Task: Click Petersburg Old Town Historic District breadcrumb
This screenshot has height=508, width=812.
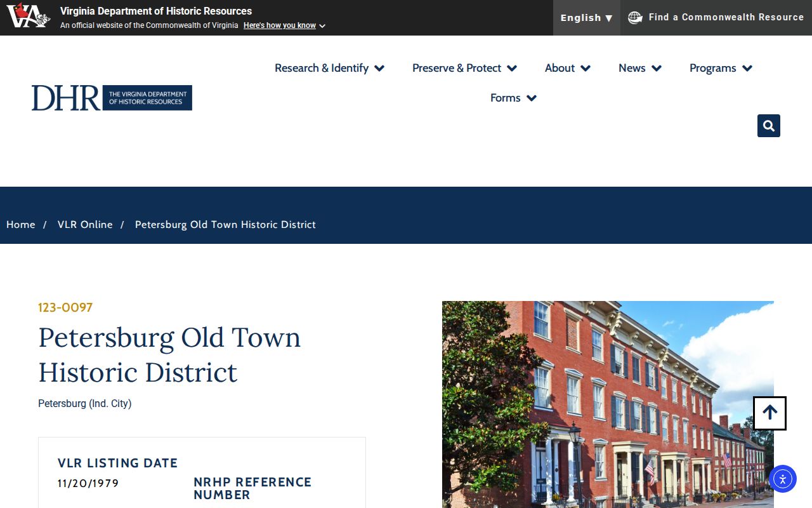Action: pyautogui.click(x=225, y=224)
